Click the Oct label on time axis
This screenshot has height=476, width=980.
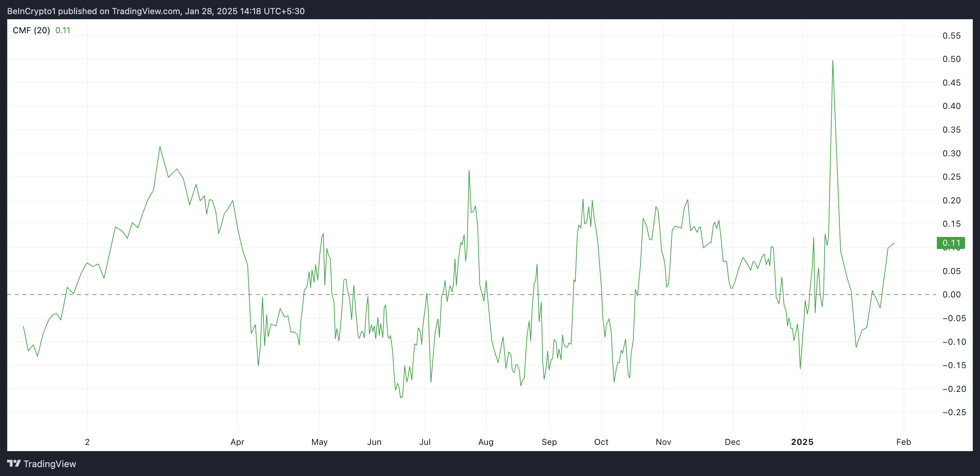pos(601,442)
